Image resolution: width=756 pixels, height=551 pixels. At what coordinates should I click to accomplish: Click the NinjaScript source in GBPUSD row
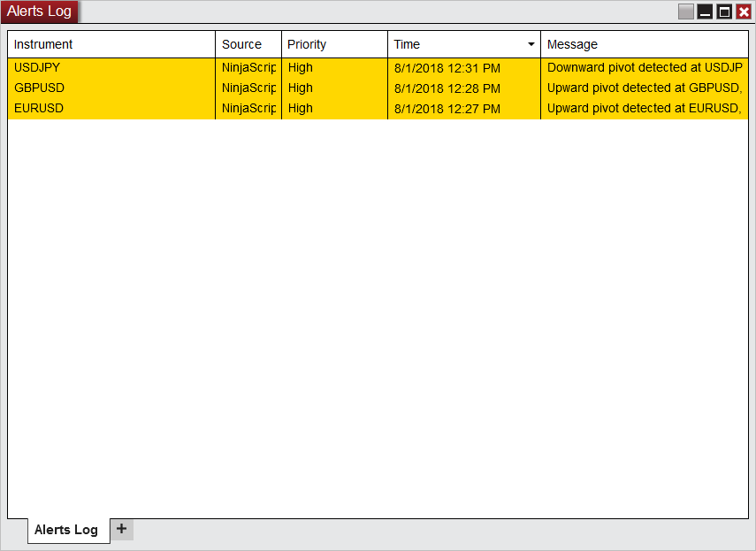click(x=248, y=88)
